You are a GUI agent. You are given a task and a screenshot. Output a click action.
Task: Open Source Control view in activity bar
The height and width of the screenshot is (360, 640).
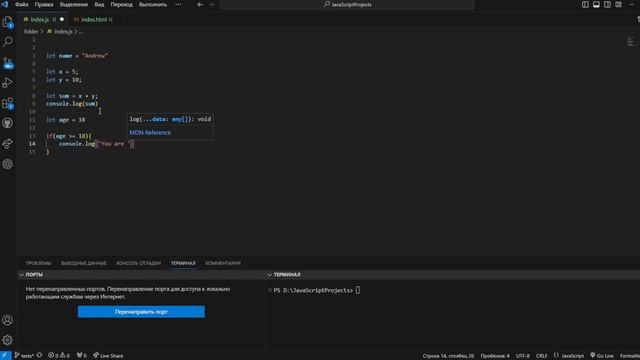tap(8, 63)
